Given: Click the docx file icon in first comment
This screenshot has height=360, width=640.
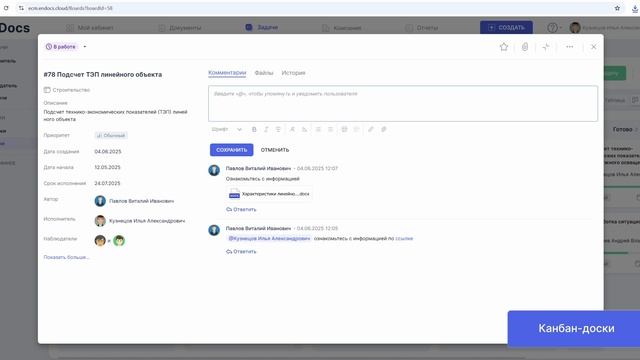Looking at the screenshot, I should pyautogui.click(x=234, y=194).
